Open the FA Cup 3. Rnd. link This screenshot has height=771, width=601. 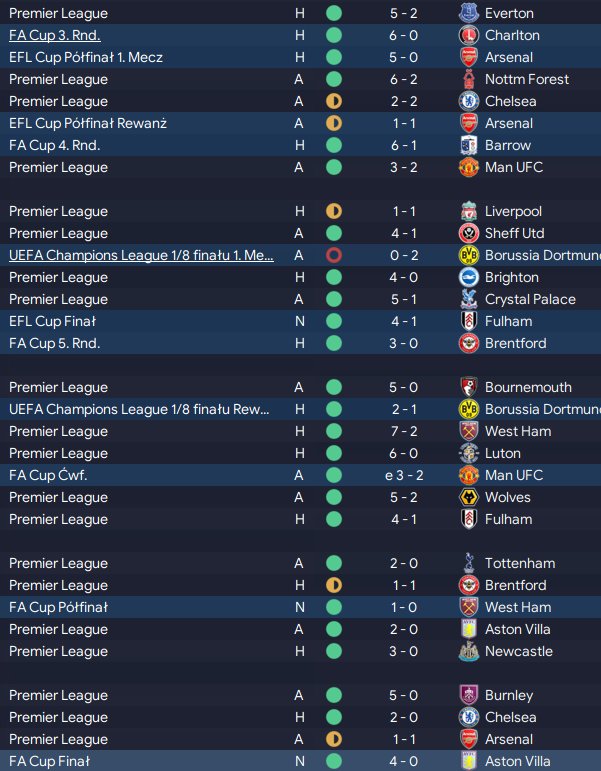click(55, 36)
